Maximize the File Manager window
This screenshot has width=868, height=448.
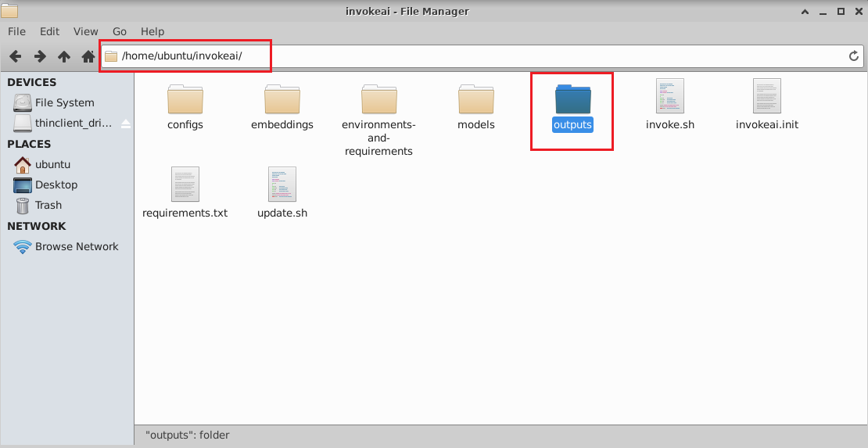click(841, 11)
